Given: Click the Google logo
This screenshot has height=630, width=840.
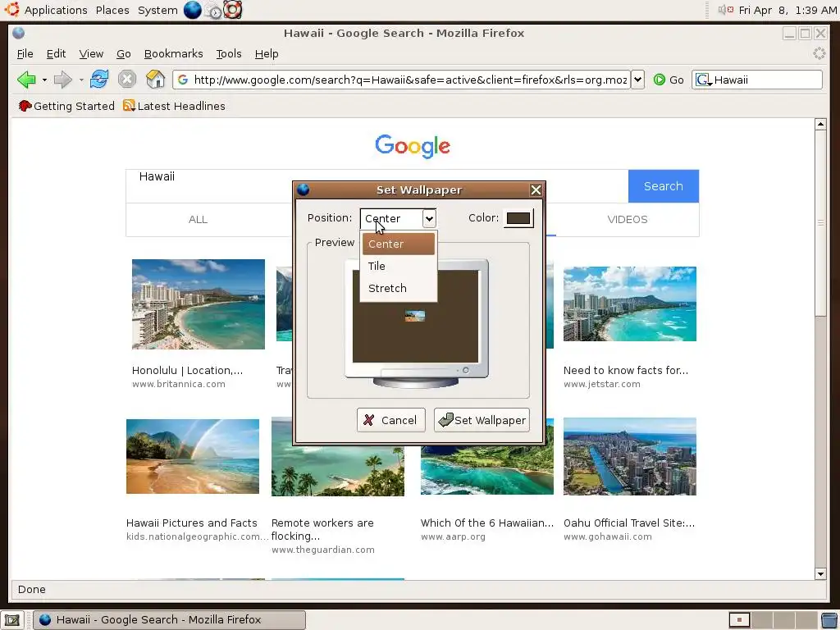Looking at the screenshot, I should 413,146.
